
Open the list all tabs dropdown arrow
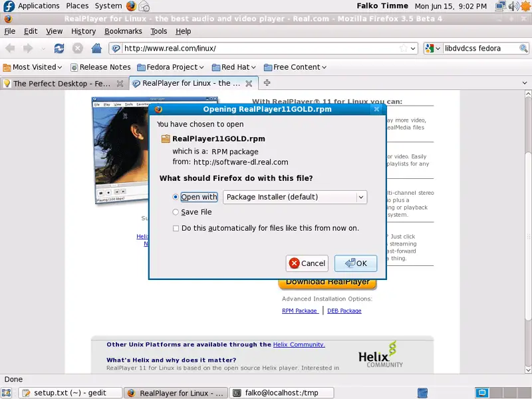click(525, 82)
